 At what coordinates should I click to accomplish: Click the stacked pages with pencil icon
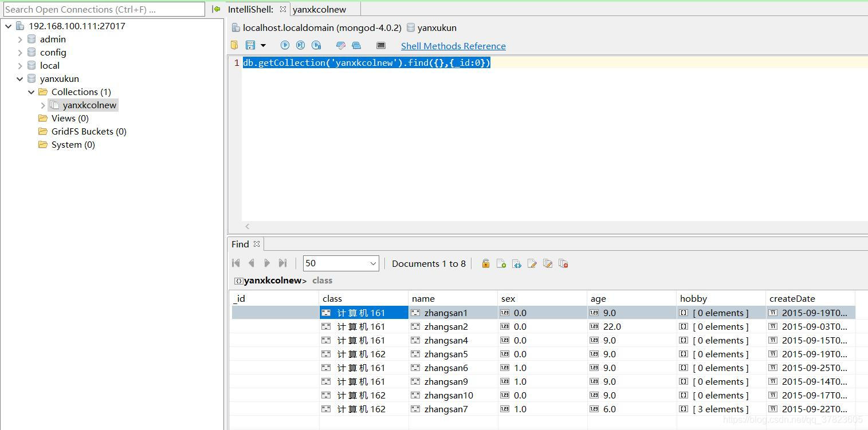click(x=548, y=263)
